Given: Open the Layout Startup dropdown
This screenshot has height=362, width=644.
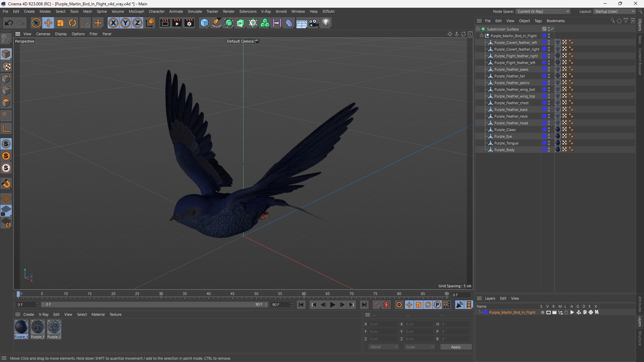Looking at the screenshot, I should pos(614,11).
